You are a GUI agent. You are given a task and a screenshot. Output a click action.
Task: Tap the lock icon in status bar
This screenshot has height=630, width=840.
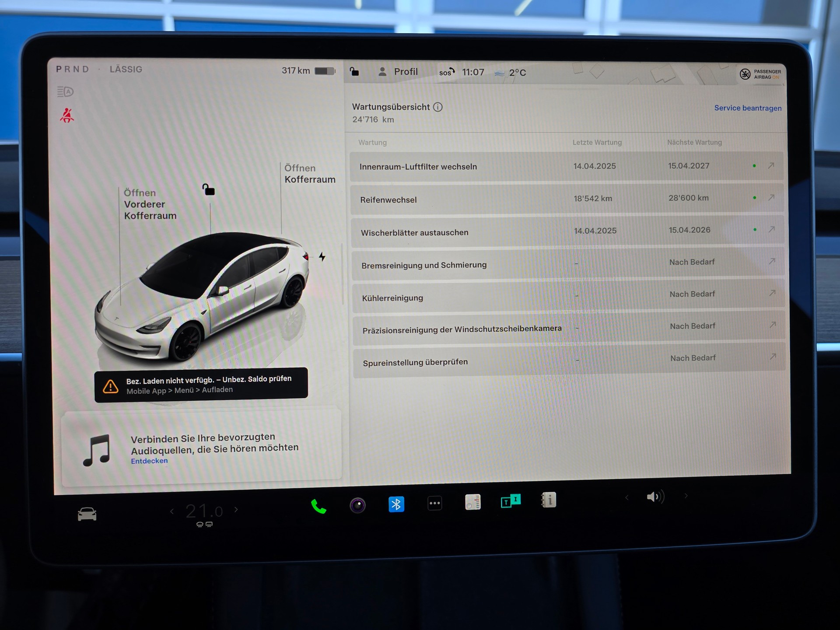tap(354, 71)
